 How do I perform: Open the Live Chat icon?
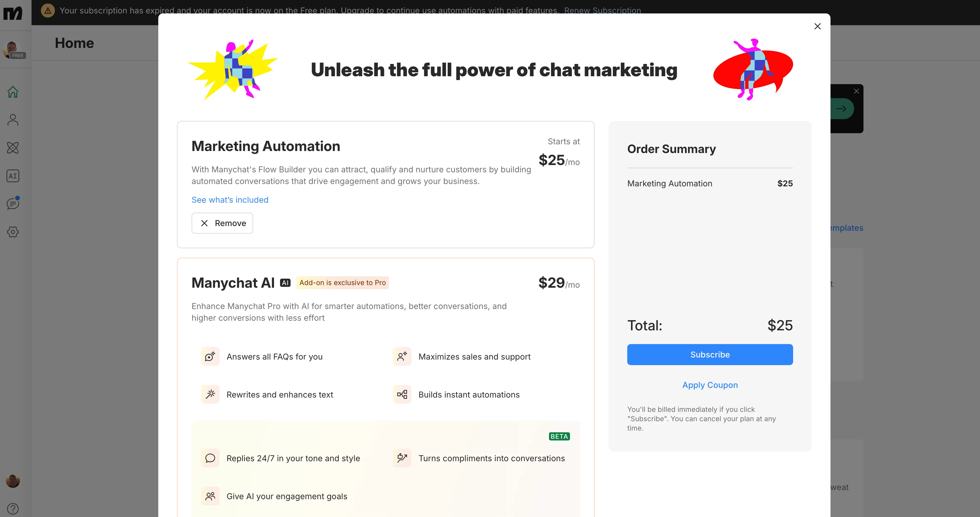coord(13,204)
